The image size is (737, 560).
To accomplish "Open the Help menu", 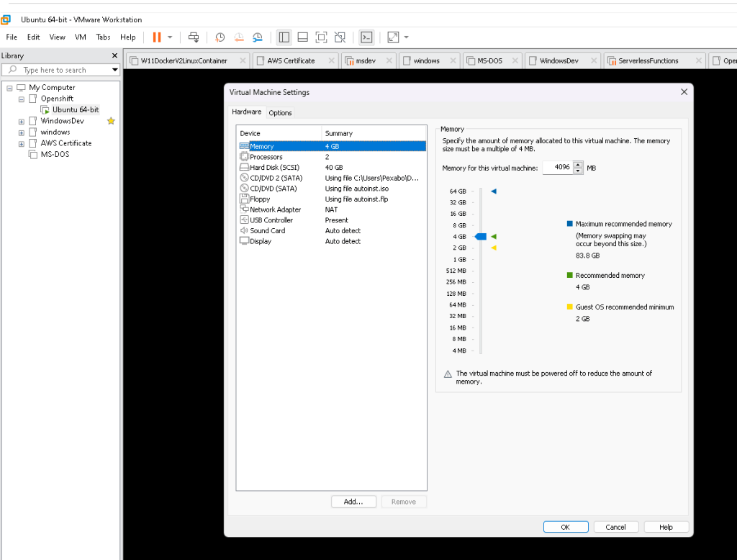I will pyautogui.click(x=127, y=37).
